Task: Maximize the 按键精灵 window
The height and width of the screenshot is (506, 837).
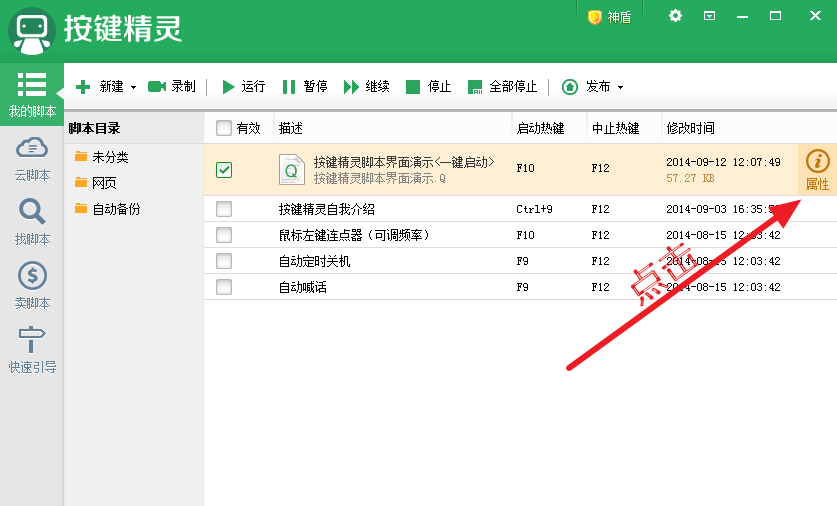Action: click(775, 16)
